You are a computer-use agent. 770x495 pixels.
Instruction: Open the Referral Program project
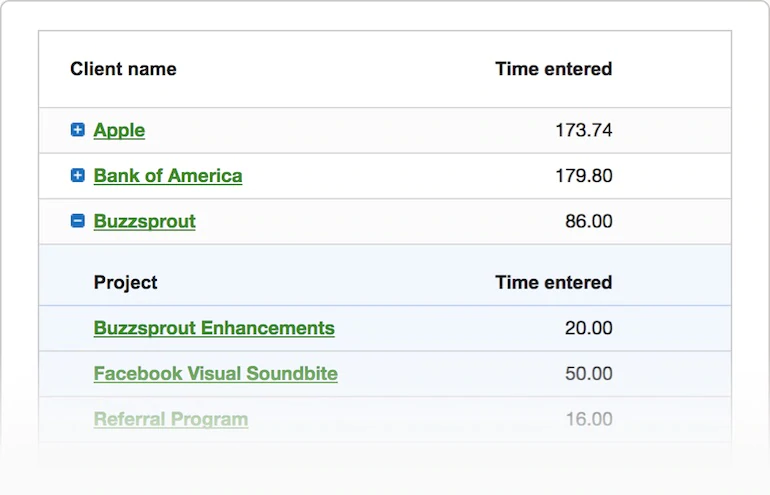point(171,419)
